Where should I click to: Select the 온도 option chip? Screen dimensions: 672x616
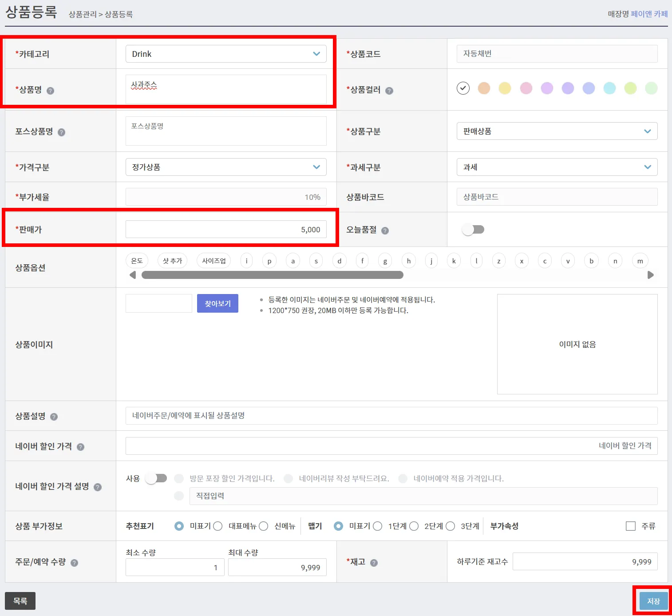[x=137, y=261]
